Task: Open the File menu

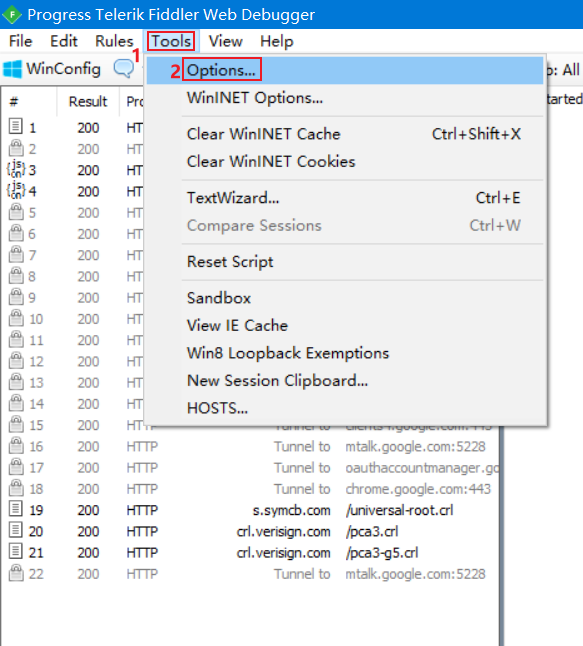Action: pos(21,41)
